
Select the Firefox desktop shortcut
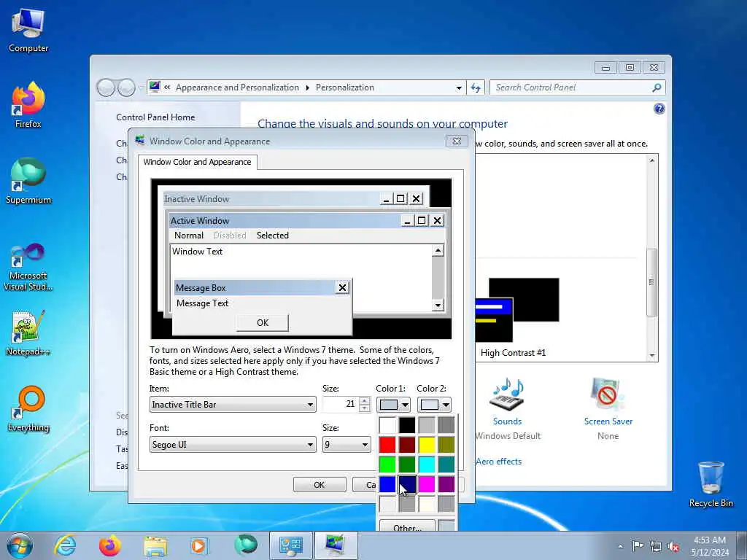click(x=28, y=105)
